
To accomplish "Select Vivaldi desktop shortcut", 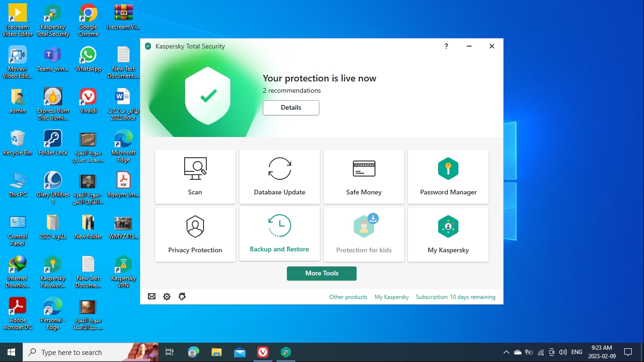I will tap(88, 101).
